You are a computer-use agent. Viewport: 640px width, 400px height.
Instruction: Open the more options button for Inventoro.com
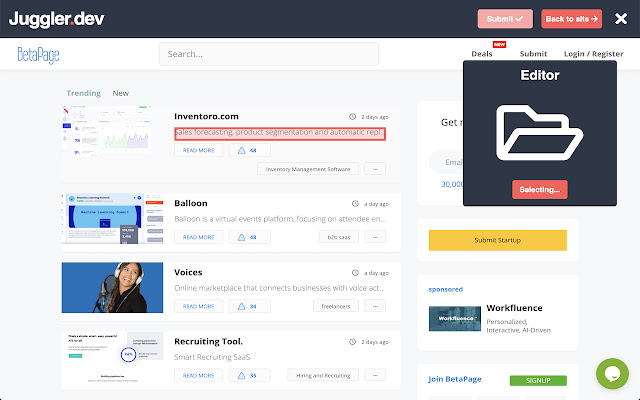pos(375,169)
